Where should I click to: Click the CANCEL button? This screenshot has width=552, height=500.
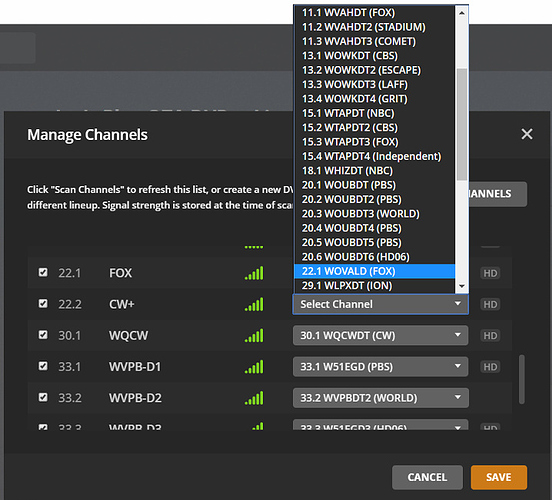427,477
